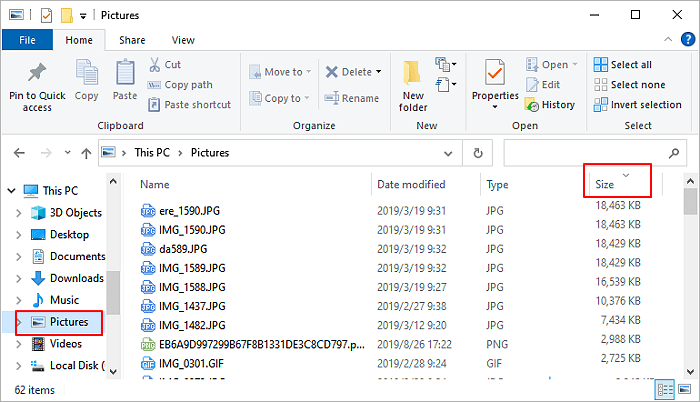
Task: Click the Copy ribbon icon
Action: pos(87,72)
